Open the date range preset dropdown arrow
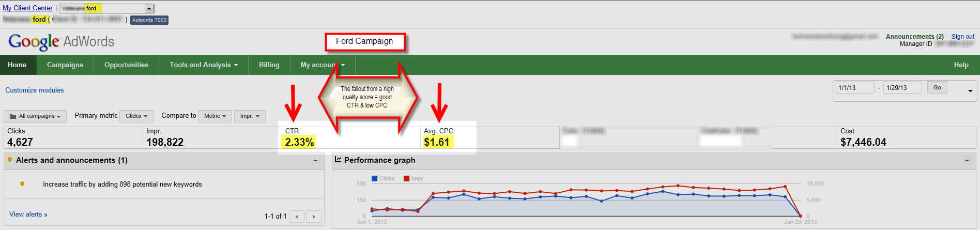This screenshot has height=230, width=980. click(x=970, y=91)
